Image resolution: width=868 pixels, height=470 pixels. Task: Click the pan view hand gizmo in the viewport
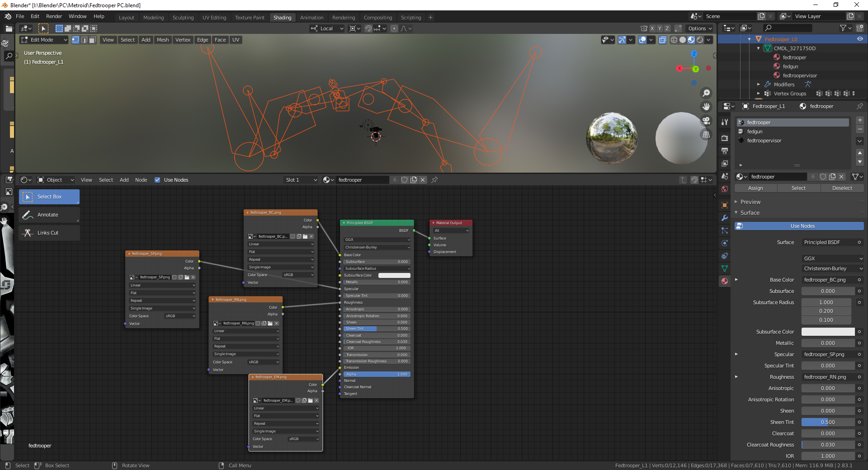(x=706, y=107)
